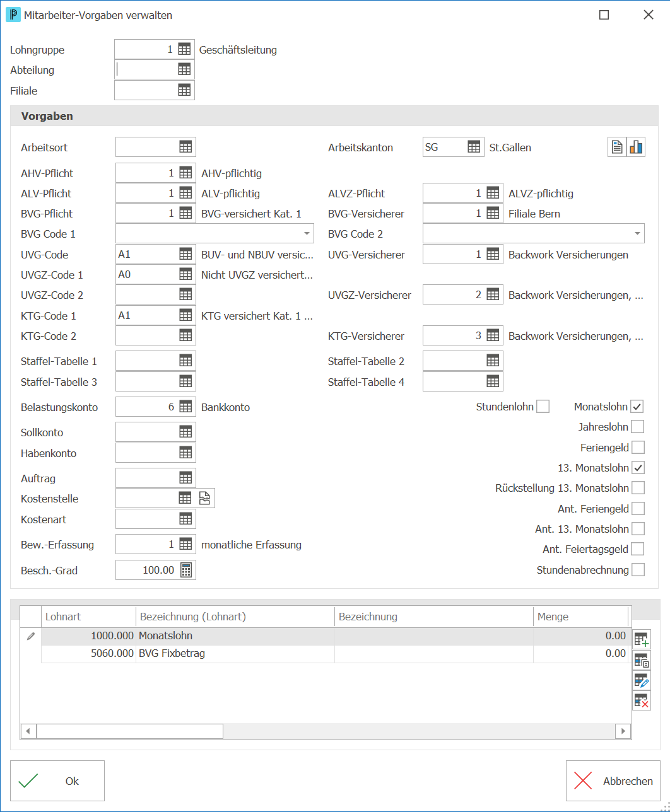
Task: Open the KTG-Versicherer lookup icon
Action: point(493,335)
